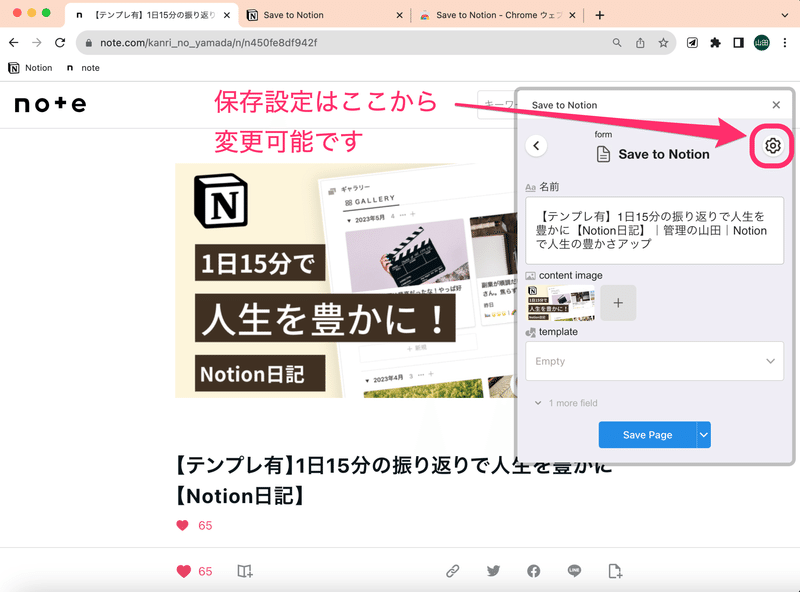This screenshot has height=592, width=800.
Task: Click the share icon in address bar
Action: 640,43
